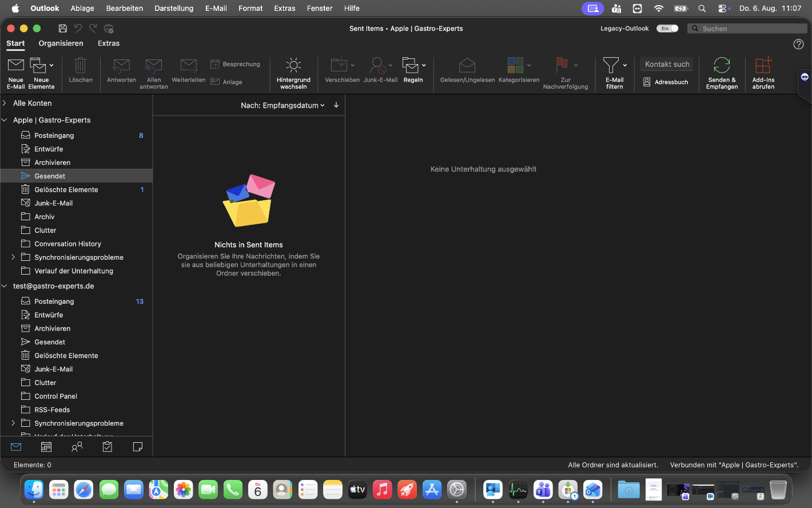Image resolution: width=812 pixels, height=508 pixels.
Task: Open System Settings gear in Dock
Action: coord(456,490)
